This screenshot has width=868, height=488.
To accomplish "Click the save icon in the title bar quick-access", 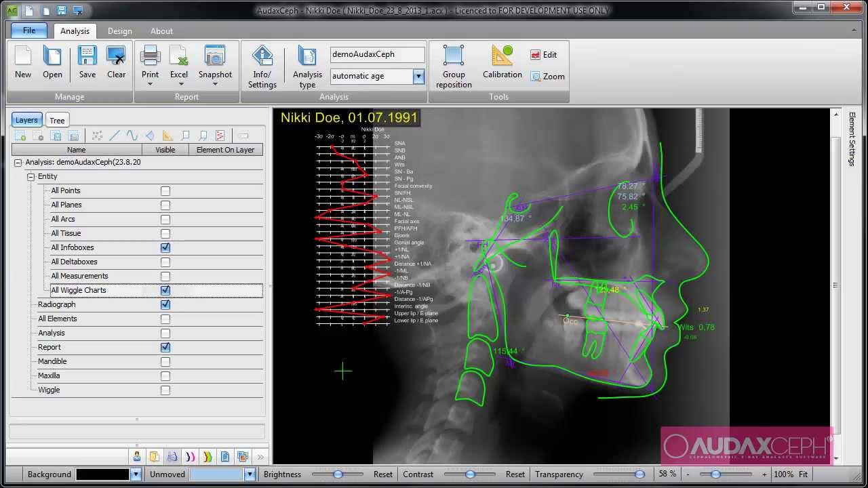I will tap(62, 10).
